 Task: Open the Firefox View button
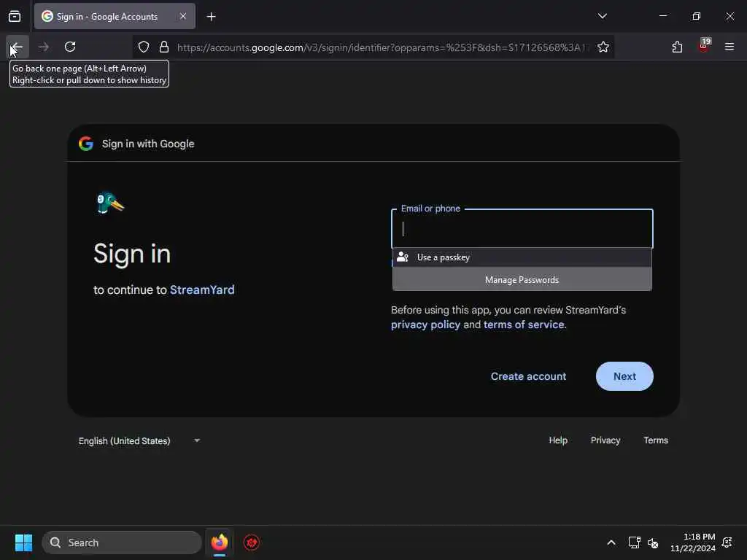tap(15, 16)
